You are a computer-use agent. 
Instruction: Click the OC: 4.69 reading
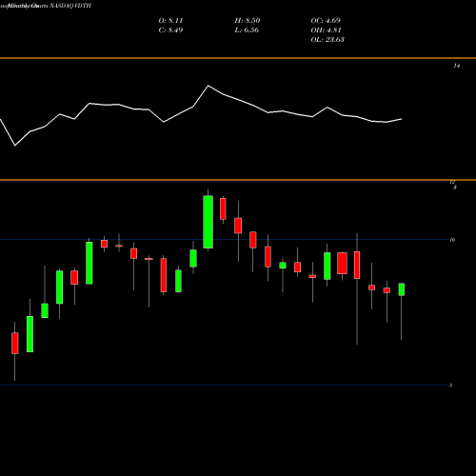click(x=326, y=21)
